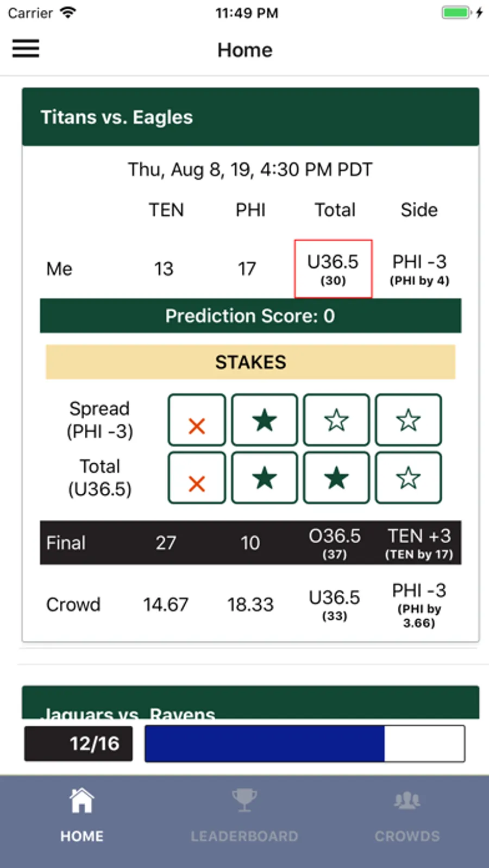The height and width of the screenshot is (868, 489).
Task: Set Spread stake to three stars
Action: (x=408, y=420)
